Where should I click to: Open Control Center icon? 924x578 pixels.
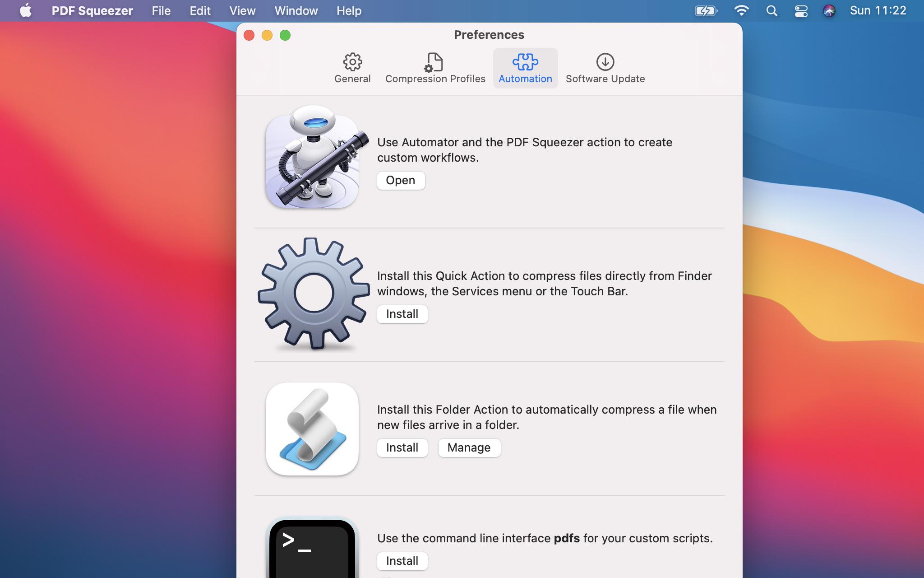(x=801, y=11)
